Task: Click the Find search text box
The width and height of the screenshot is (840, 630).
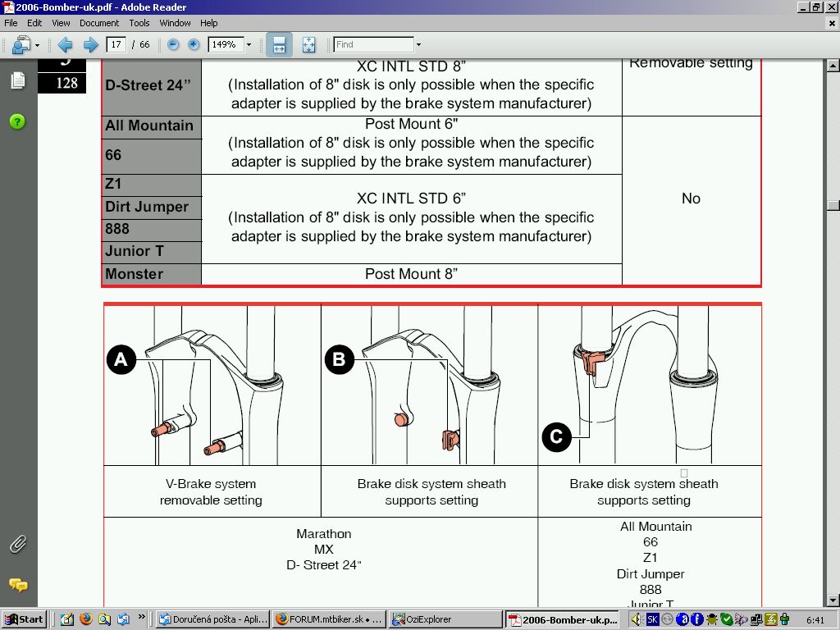Action: coord(373,45)
